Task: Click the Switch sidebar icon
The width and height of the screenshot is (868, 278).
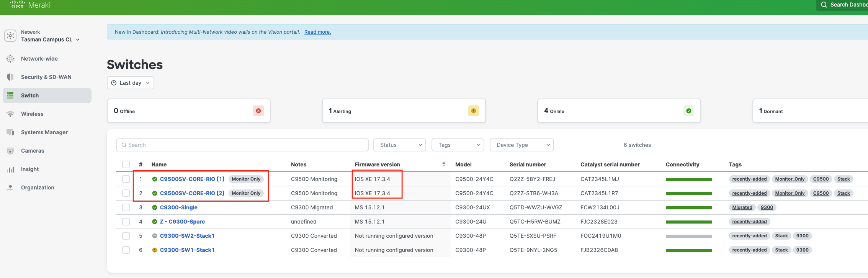Action: (10, 95)
